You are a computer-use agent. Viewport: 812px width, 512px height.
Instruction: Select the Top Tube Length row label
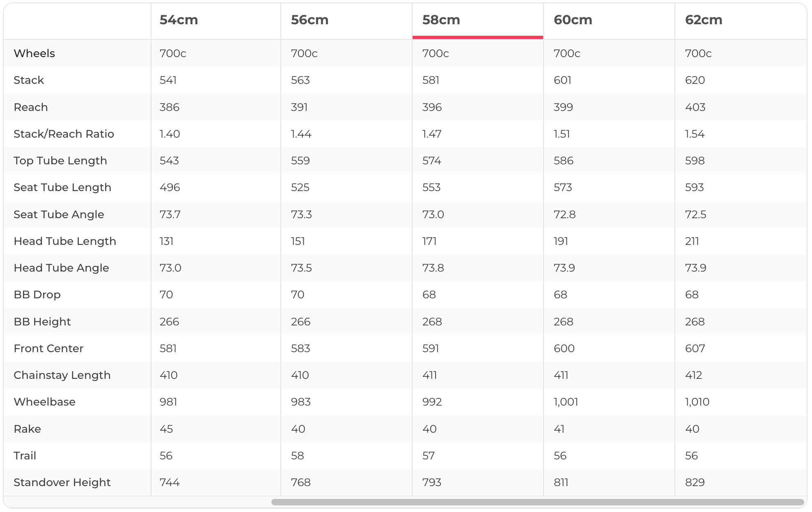click(60, 161)
